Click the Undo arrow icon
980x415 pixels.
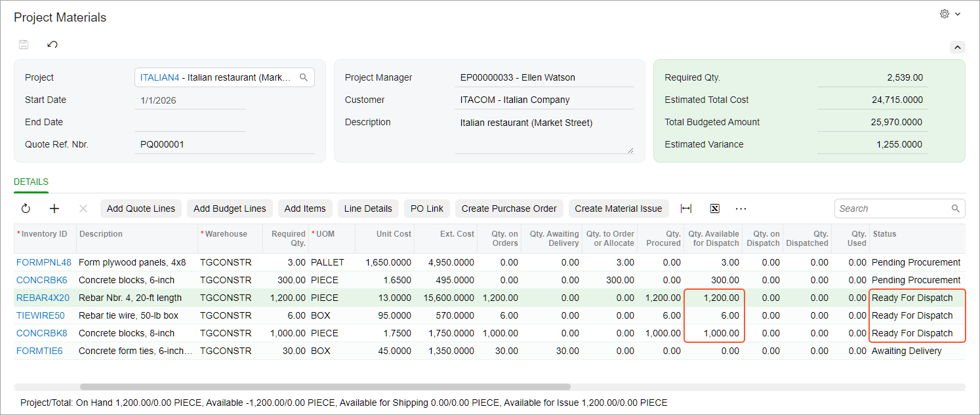click(x=52, y=45)
